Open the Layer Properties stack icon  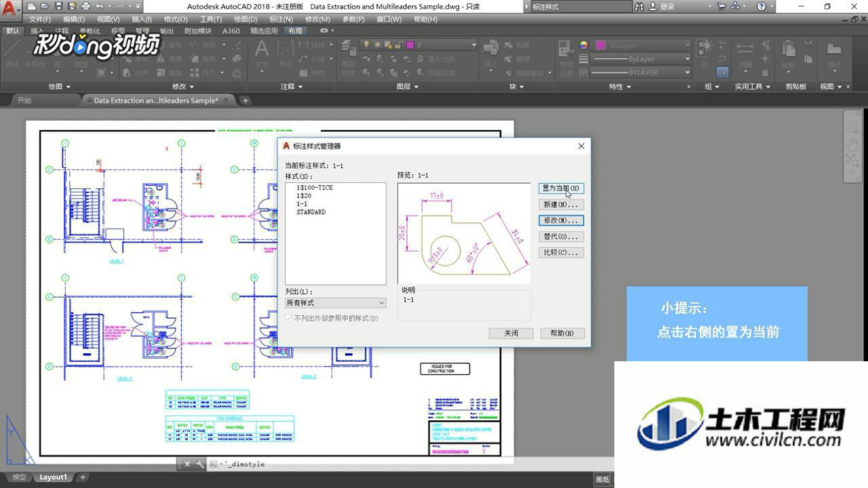(349, 48)
